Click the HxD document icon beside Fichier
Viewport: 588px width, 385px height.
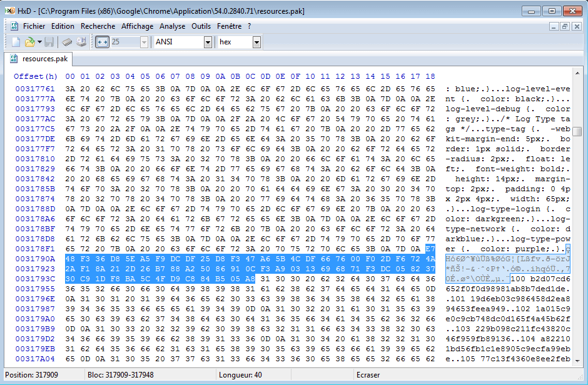pos(14,26)
